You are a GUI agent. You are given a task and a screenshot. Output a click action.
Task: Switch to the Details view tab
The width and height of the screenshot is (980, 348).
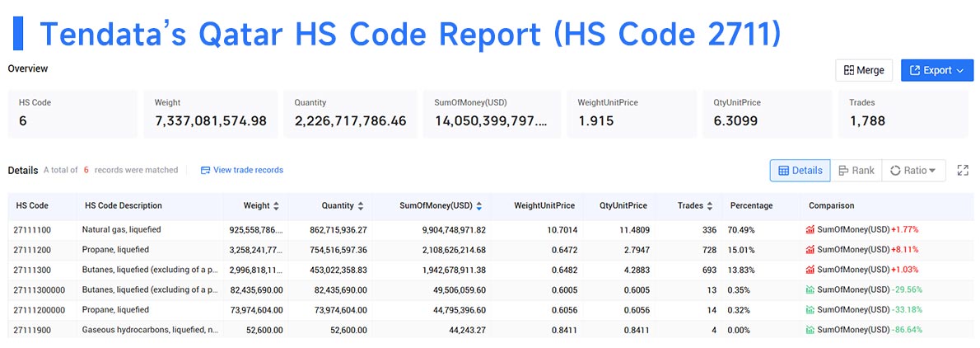coord(800,170)
